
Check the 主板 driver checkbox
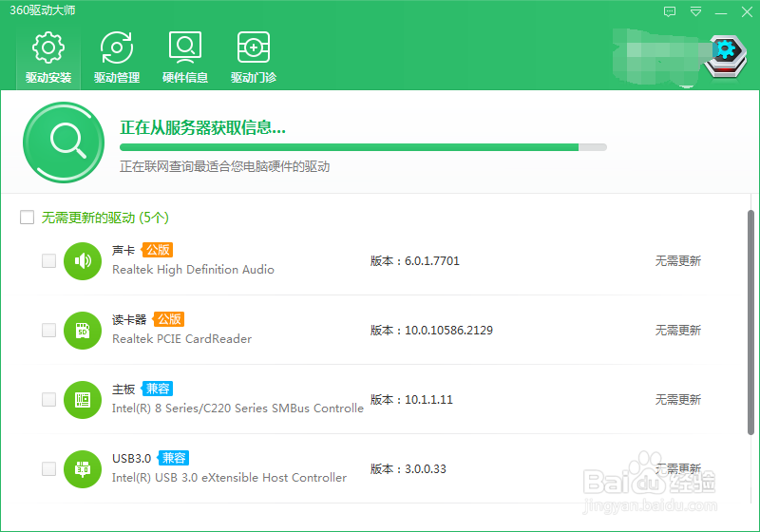49,399
